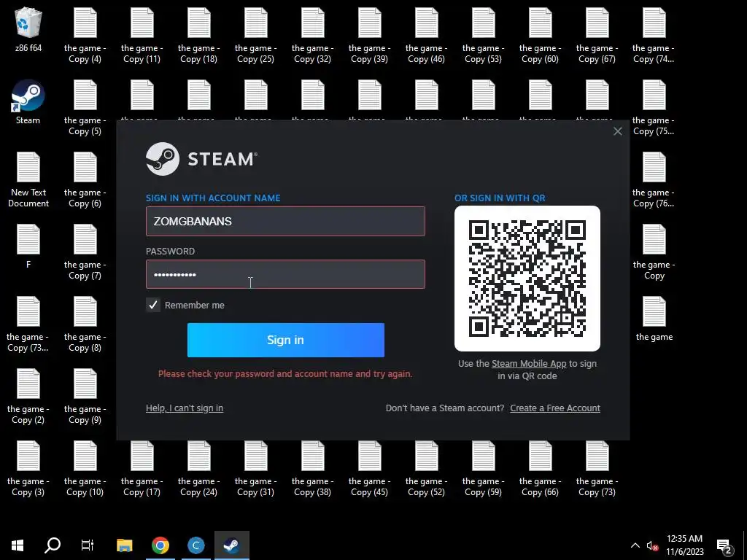The height and width of the screenshot is (560, 747).
Task: Select 'the game - Copy (52)' file
Action: tap(426, 469)
